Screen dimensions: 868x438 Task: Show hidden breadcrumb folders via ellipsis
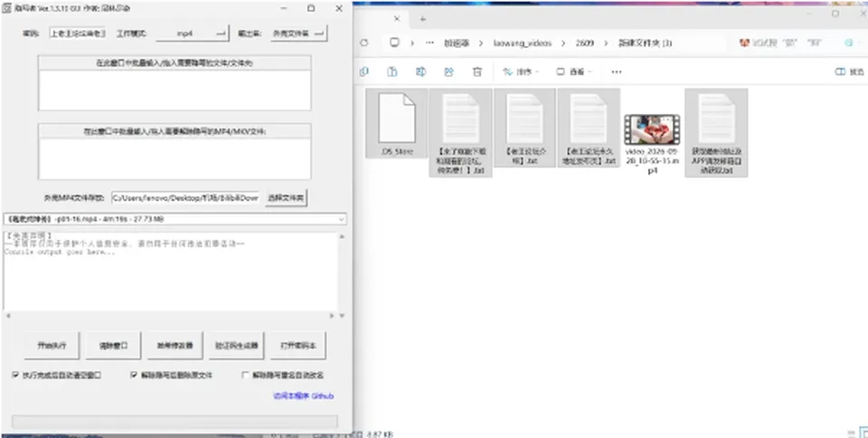tap(429, 43)
